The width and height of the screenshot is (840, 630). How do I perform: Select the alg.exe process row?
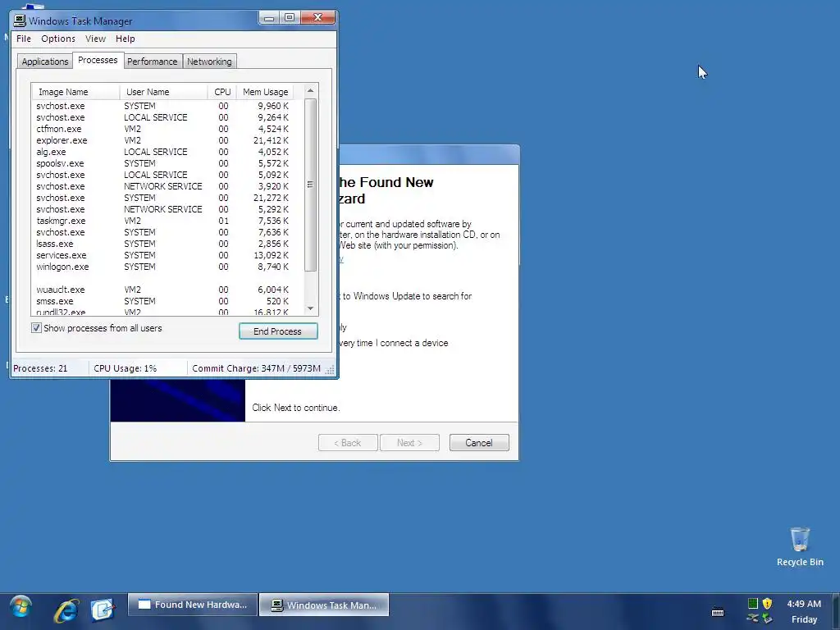163,152
